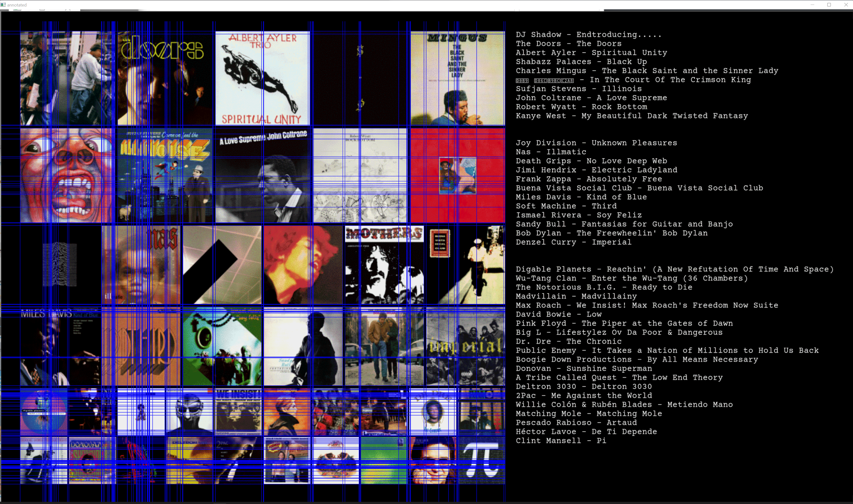
Task: Click the annotated window's title bar icon
Action: (3, 5)
